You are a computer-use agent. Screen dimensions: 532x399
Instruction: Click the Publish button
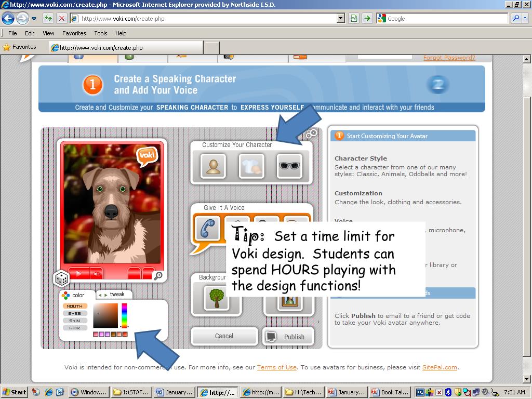pyautogui.click(x=288, y=337)
